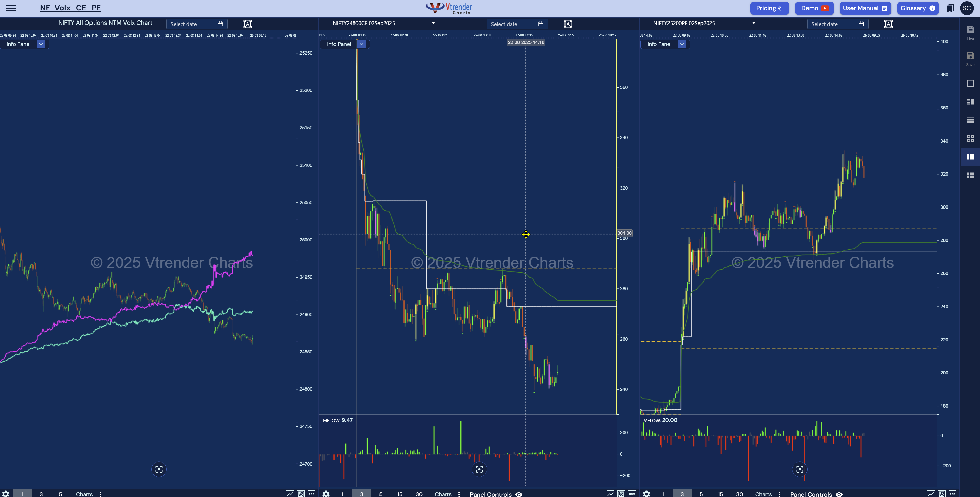
Task: Toggle Panel Controls eye in NIFTY25200PE panel
Action: 839,494
